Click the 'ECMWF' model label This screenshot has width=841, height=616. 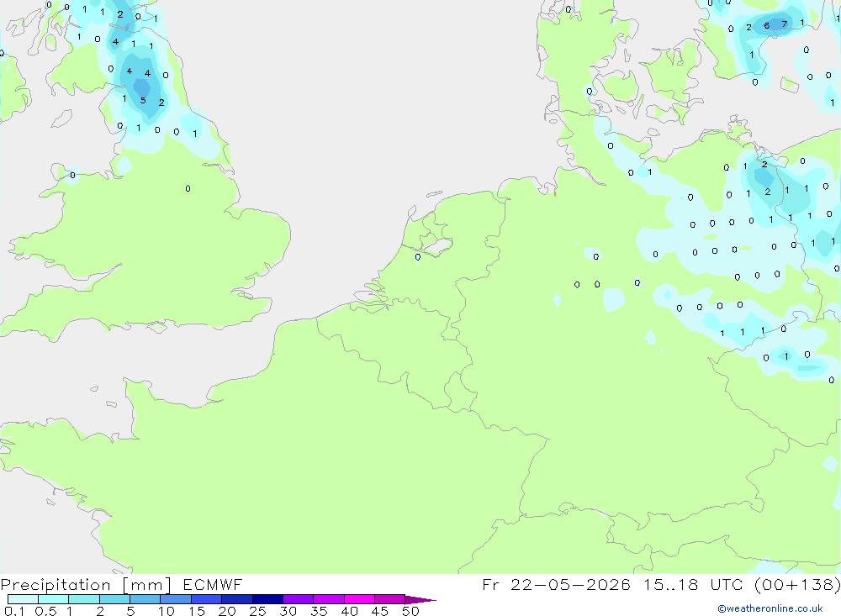pyautogui.click(x=213, y=585)
